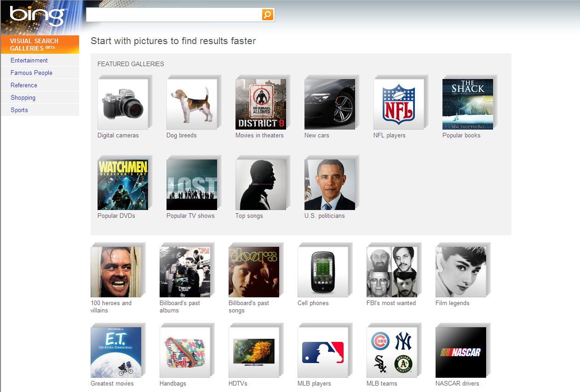Screen dimensions: 580x392
Task: Open the E.T. movie poster thumbnail
Action: [116, 352]
